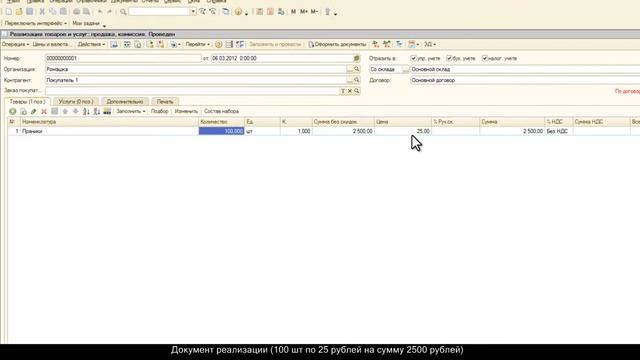Open the help question-mark icon in main toolbar
The image size is (640, 360).
[238, 12]
